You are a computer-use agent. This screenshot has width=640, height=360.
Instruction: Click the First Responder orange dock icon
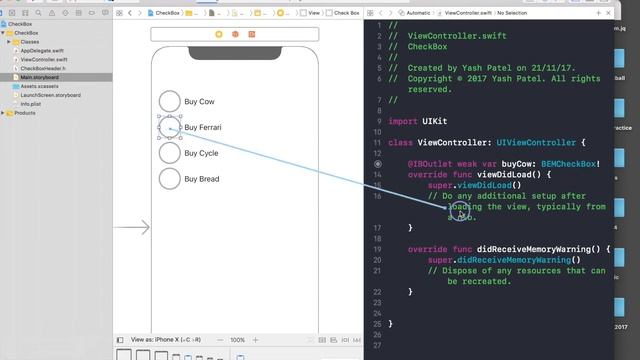[x=235, y=34]
